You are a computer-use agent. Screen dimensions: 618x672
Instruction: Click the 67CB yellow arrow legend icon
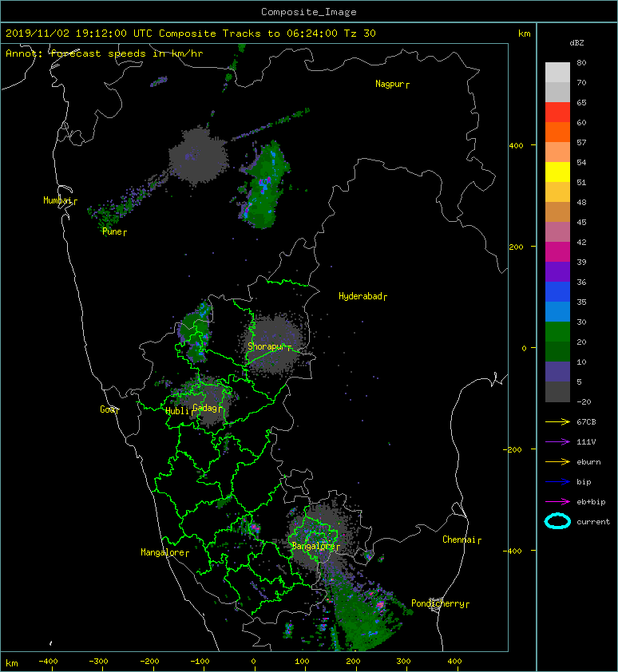(557, 422)
